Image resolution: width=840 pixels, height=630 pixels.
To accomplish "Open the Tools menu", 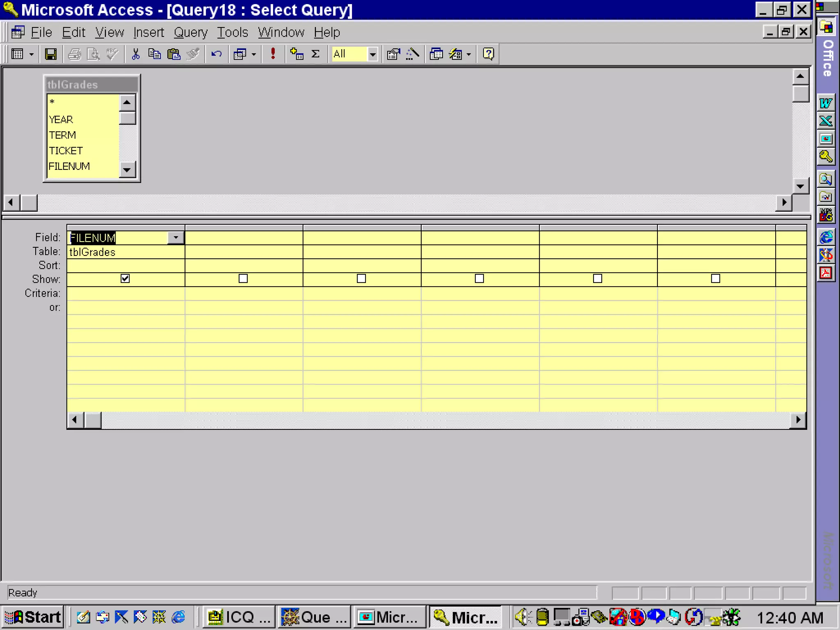I will pos(232,32).
